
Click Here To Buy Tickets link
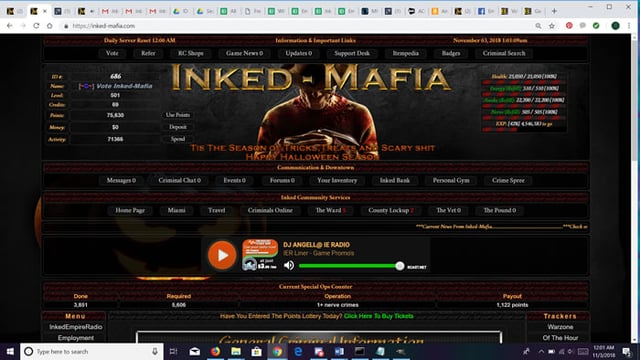pyautogui.click(x=378, y=316)
